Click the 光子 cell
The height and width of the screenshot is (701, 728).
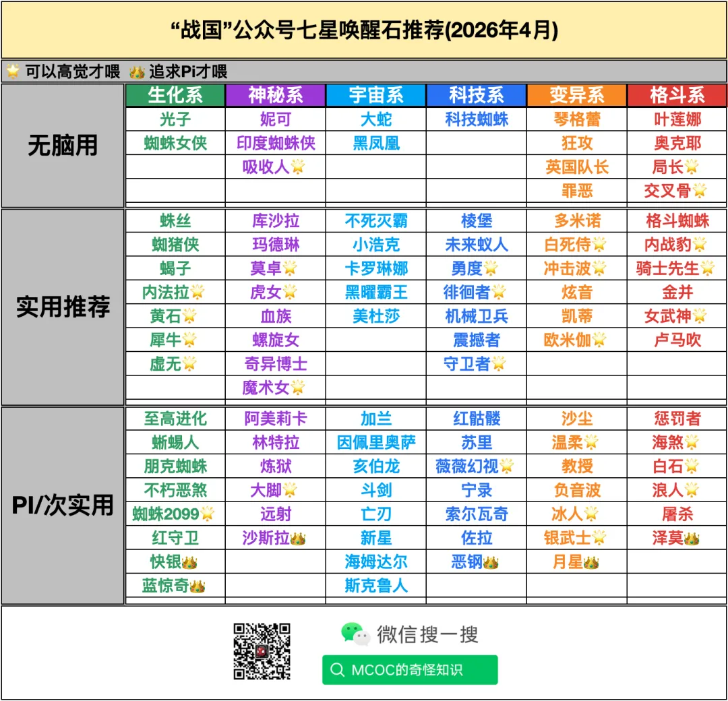coord(175,119)
